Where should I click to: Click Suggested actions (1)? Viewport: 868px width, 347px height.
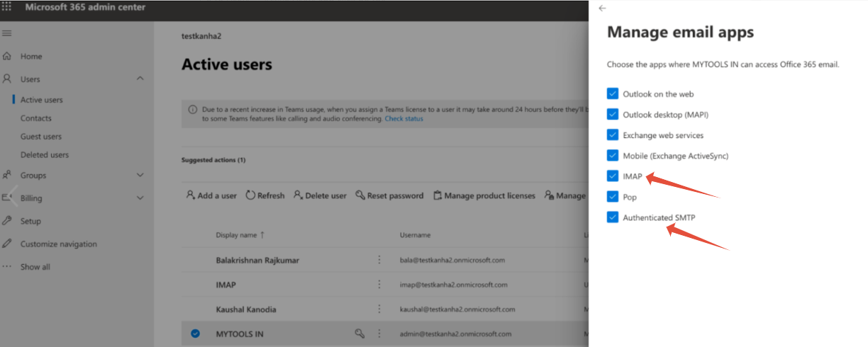pyautogui.click(x=213, y=160)
